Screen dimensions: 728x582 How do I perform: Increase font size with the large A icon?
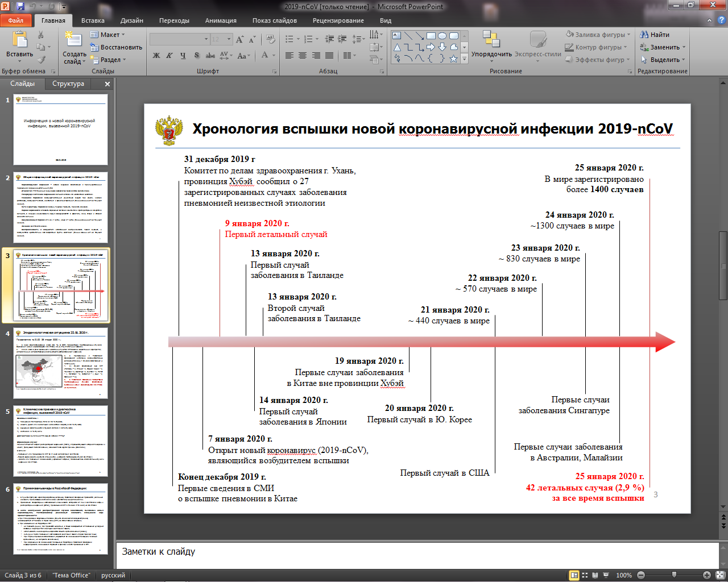tap(240, 39)
